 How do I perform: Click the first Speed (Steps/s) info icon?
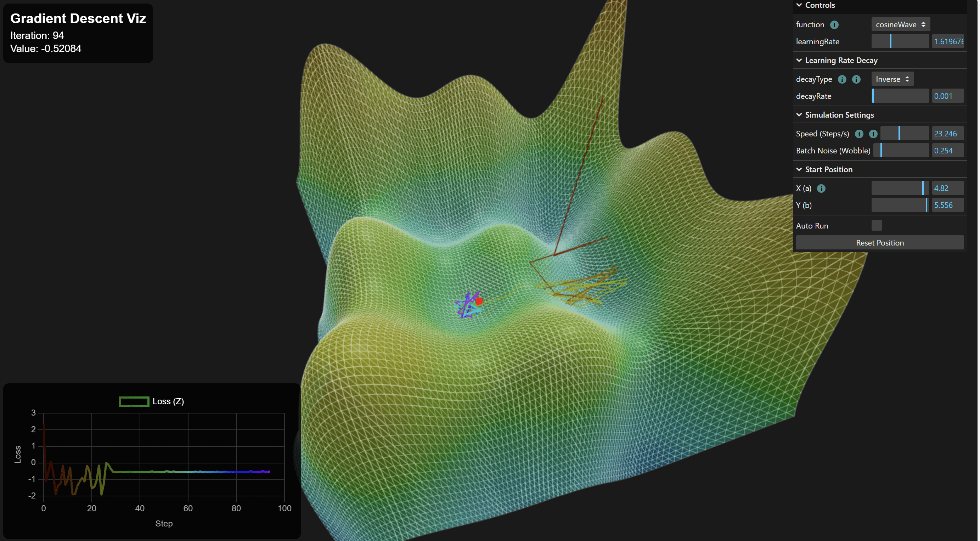860,134
